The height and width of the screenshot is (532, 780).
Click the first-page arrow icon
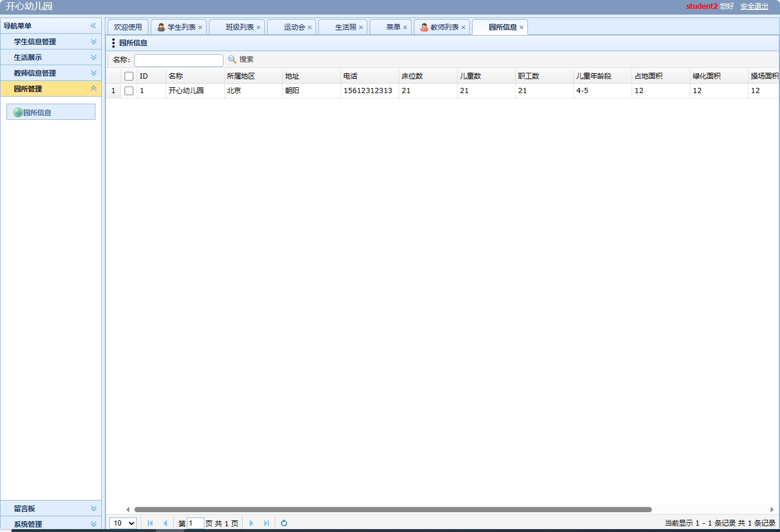(150, 523)
